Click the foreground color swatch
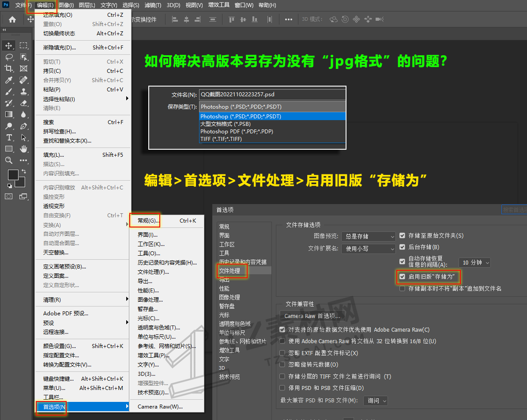527x420 pixels. 13,175
